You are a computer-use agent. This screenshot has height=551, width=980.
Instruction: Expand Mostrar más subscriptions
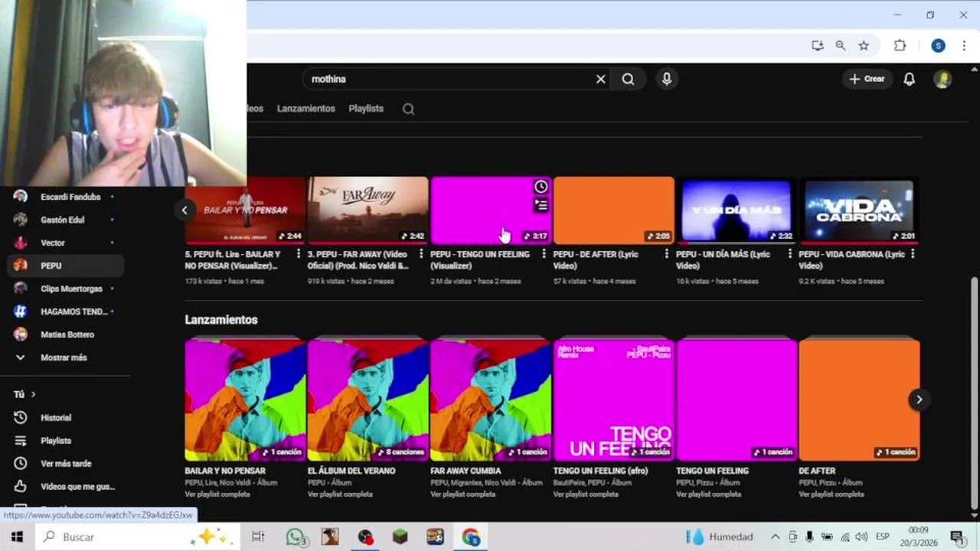65,357
